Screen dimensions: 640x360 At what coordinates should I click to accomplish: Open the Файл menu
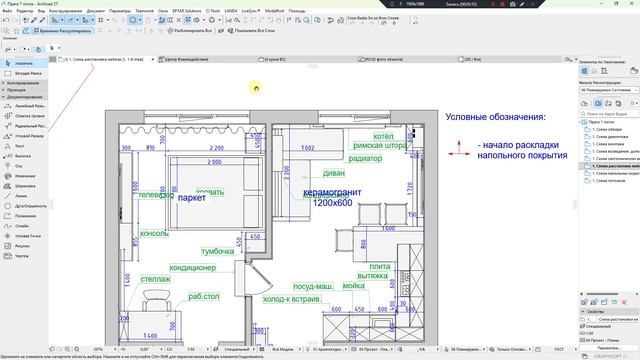tap(7, 11)
